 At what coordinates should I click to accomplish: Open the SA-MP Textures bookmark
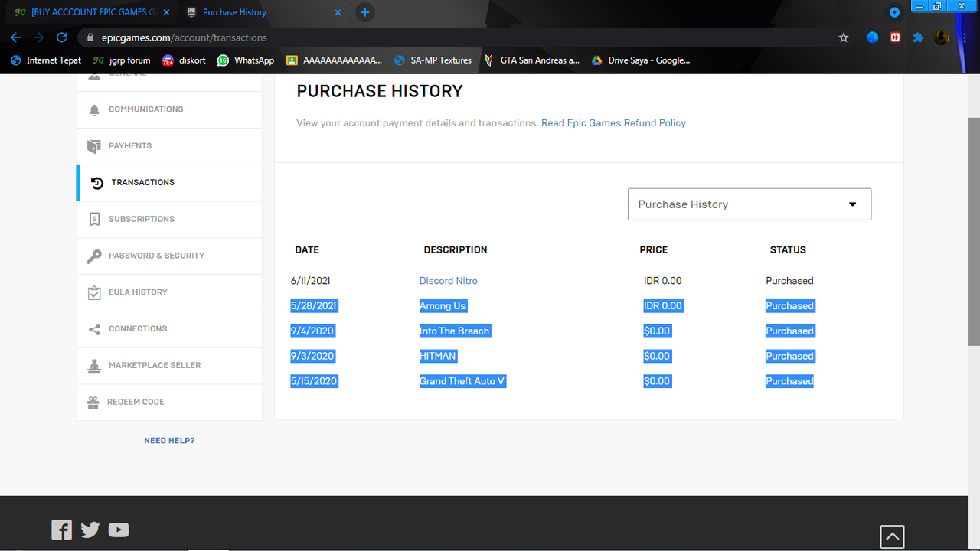coord(433,60)
